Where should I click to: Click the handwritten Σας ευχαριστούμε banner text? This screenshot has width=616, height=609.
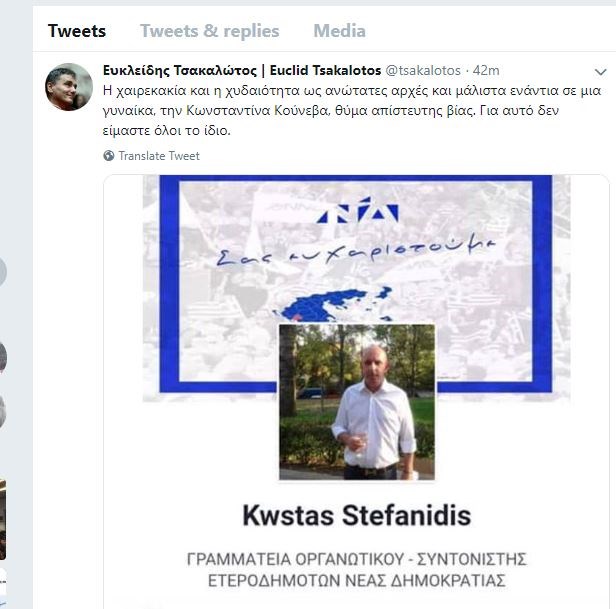click(x=356, y=250)
